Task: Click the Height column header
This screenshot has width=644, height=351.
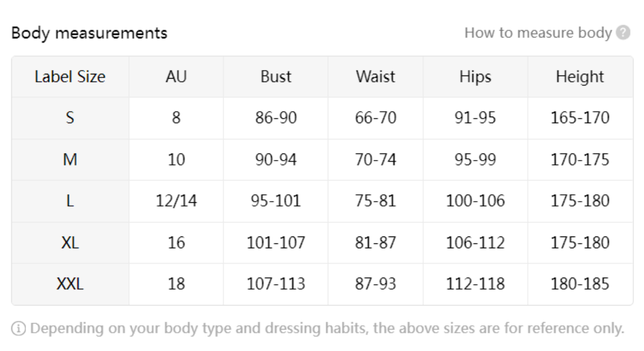Action: pos(580,77)
